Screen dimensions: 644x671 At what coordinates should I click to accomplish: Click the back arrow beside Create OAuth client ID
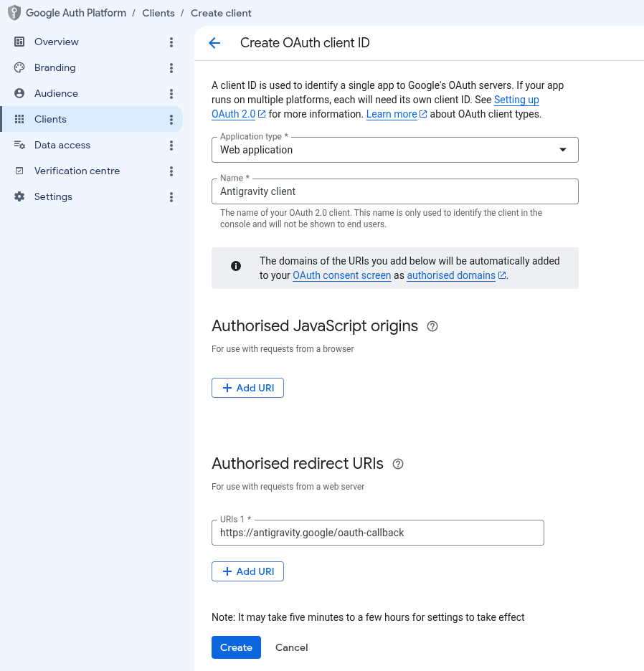pos(214,43)
